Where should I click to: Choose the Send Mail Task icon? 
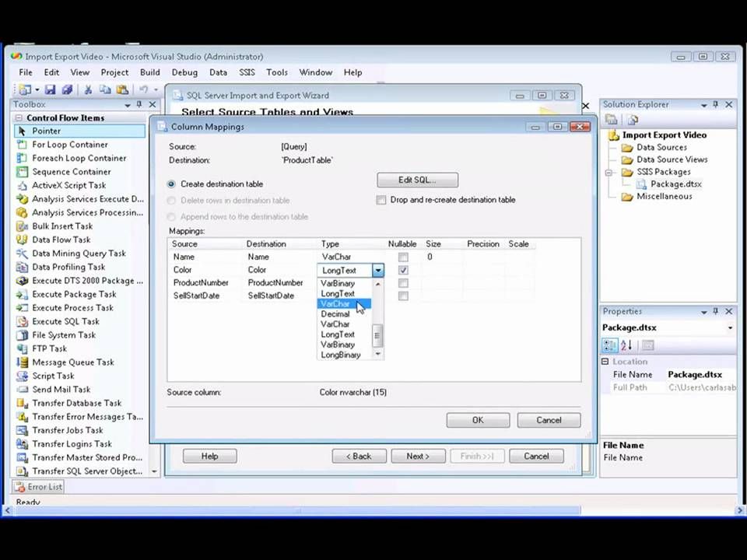point(22,390)
